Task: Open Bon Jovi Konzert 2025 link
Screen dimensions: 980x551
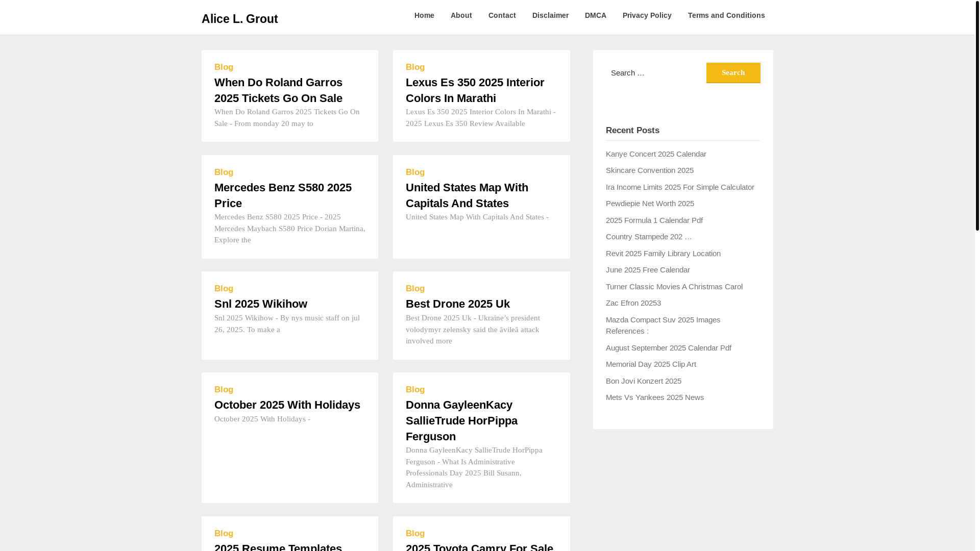Action: pos(643,381)
